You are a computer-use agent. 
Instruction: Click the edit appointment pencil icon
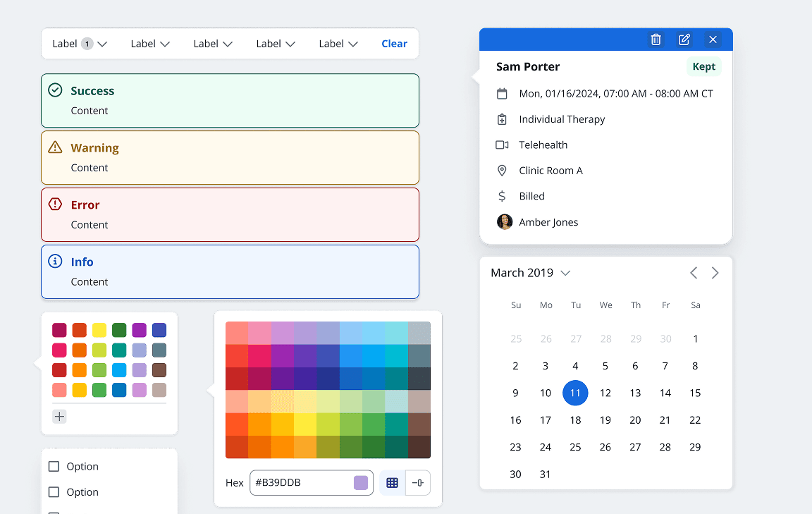pos(684,39)
